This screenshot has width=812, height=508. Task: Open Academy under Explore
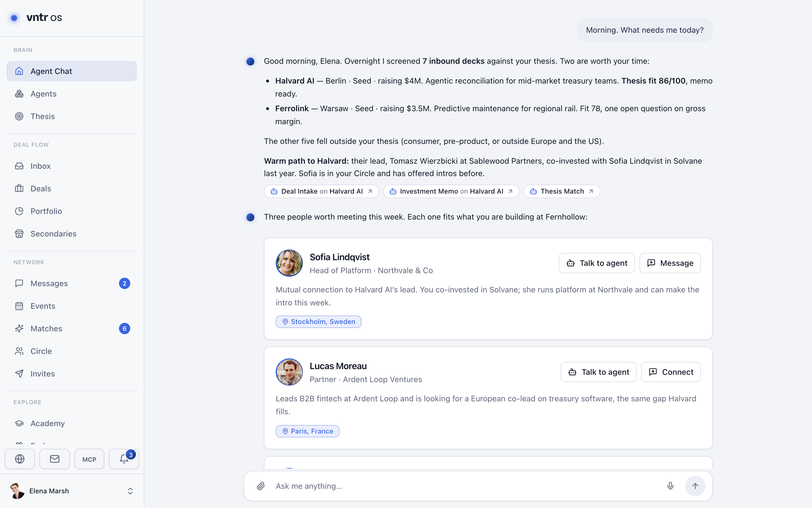(72, 423)
